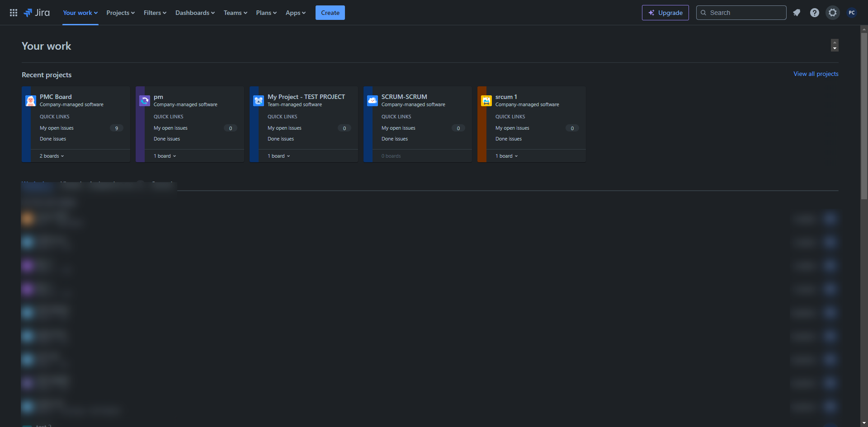The image size is (868, 427).
Task: Open My open issues for My Project - TEST PROJECT
Action: pos(284,128)
